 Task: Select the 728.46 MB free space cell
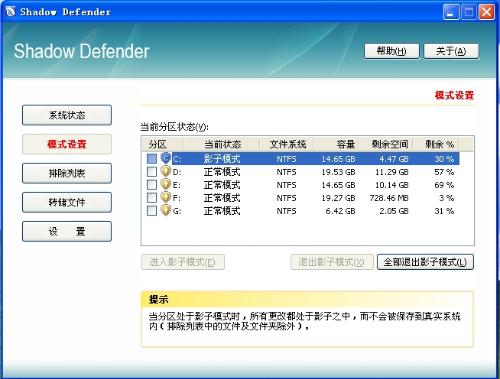pos(389,198)
